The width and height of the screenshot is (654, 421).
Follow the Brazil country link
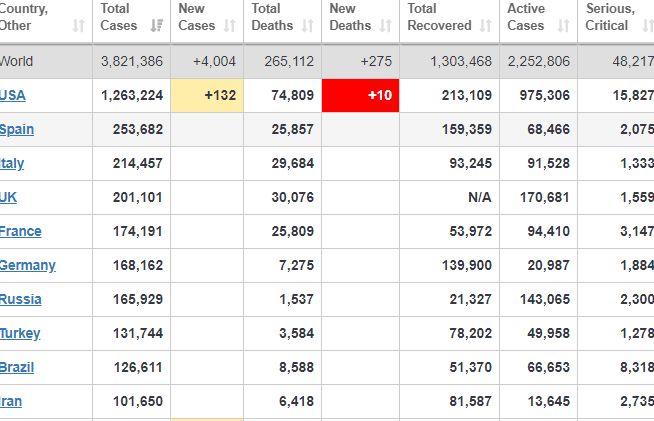17,367
